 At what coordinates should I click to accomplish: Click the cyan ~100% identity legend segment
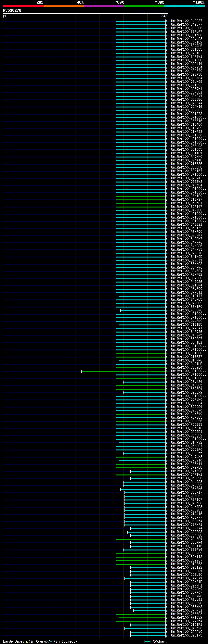tap(185, 6)
